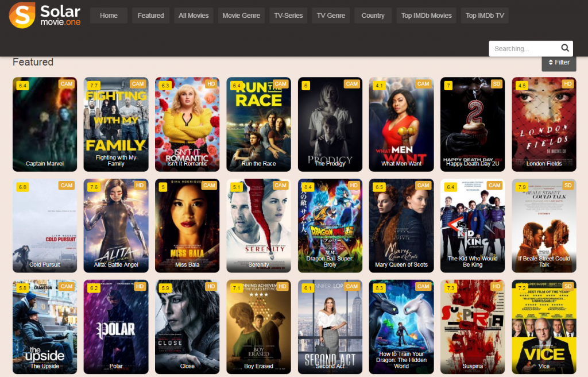Open the Boy Erased poster
Screen dimensions: 588x377
point(259,326)
